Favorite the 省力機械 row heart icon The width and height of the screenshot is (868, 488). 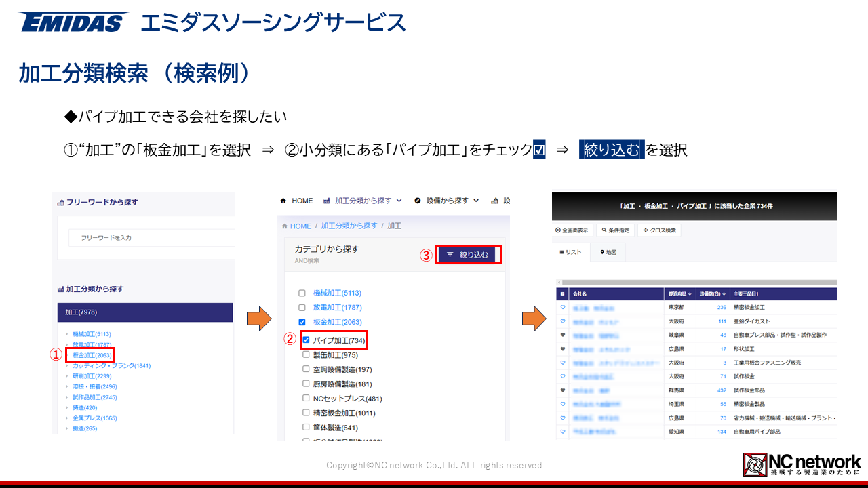click(562, 418)
